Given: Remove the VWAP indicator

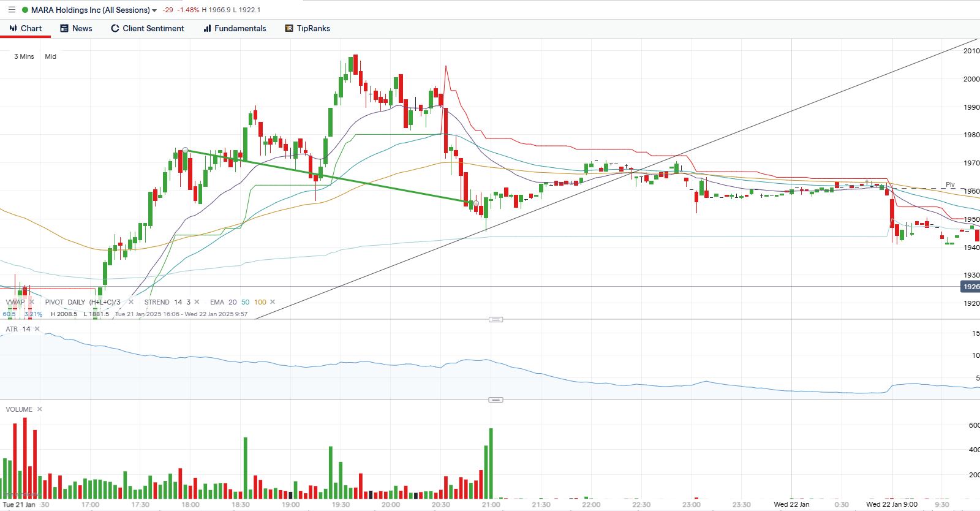Looking at the screenshot, I should 32,302.
